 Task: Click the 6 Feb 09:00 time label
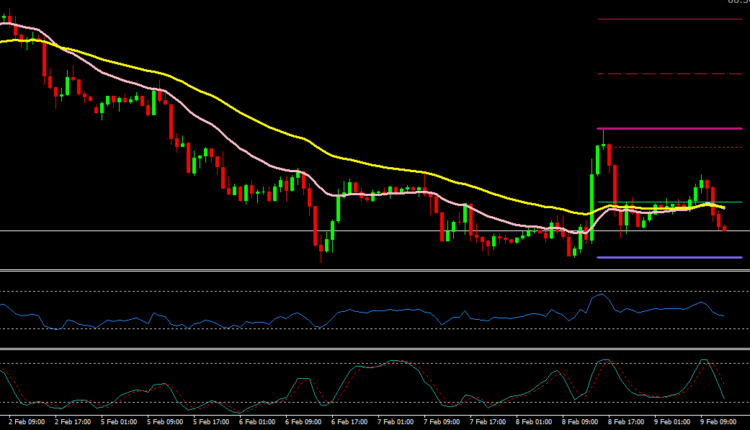point(306,423)
